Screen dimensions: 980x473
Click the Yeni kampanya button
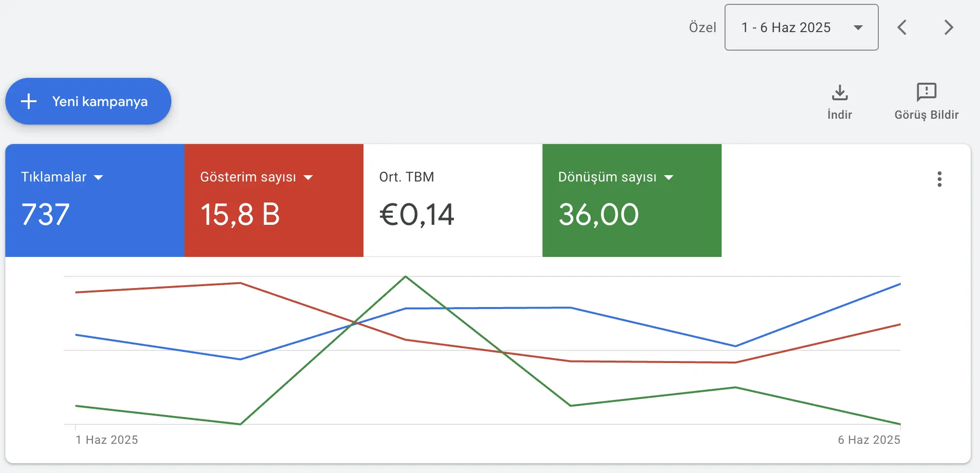[x=88, y=101]
